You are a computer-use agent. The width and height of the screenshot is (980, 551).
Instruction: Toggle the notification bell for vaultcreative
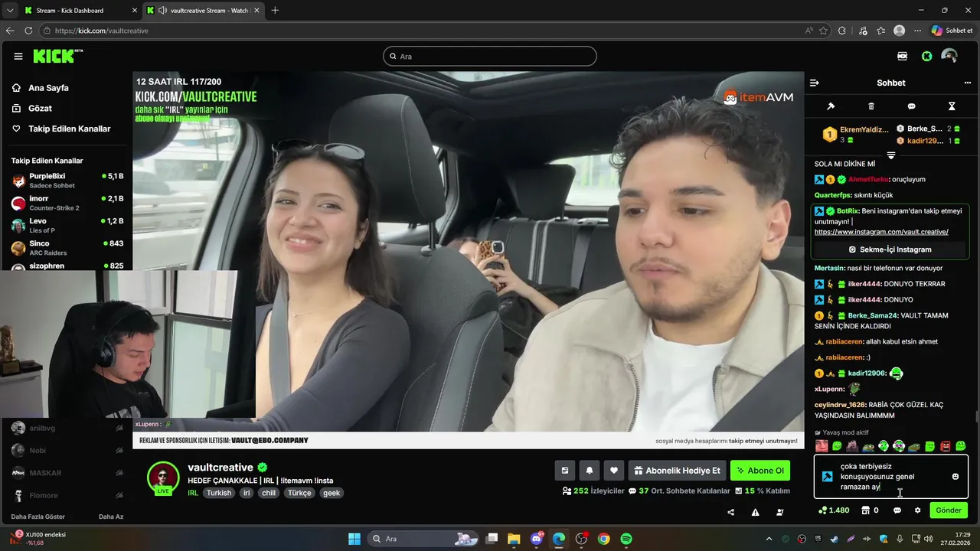(x=590, y=471)
